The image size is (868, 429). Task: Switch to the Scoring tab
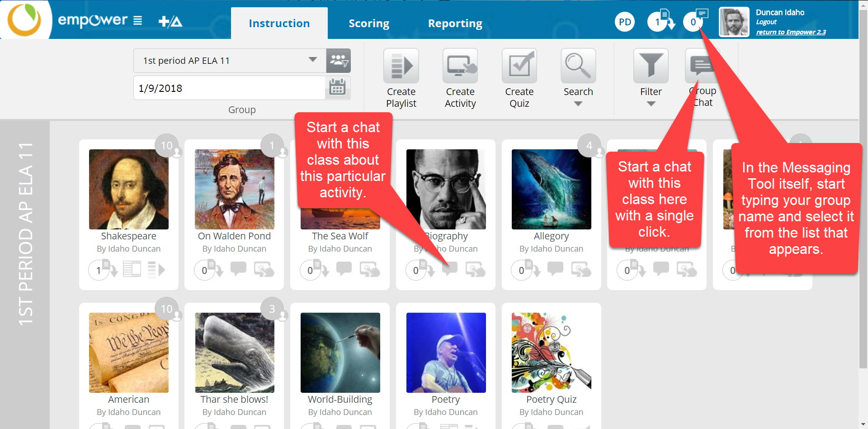point(369,23)
